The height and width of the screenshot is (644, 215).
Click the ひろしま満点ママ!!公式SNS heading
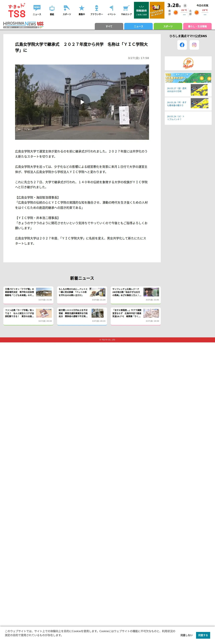pyautogui.click(x=188, y=36)
